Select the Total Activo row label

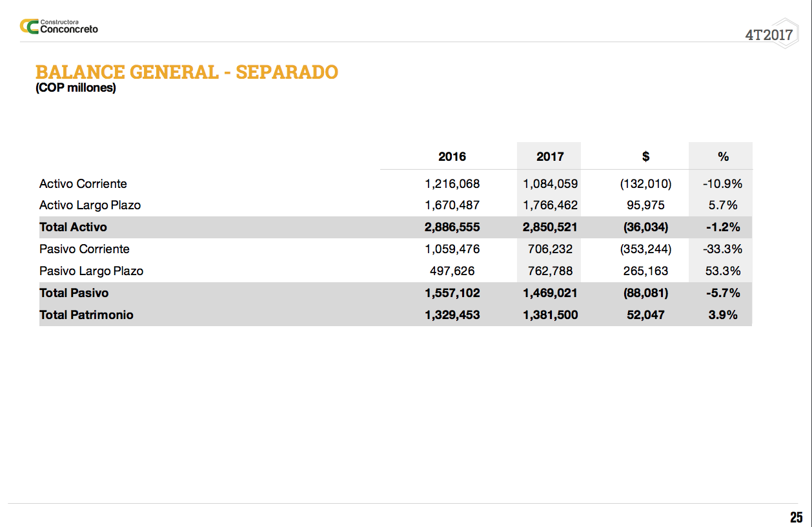[73, 227]
